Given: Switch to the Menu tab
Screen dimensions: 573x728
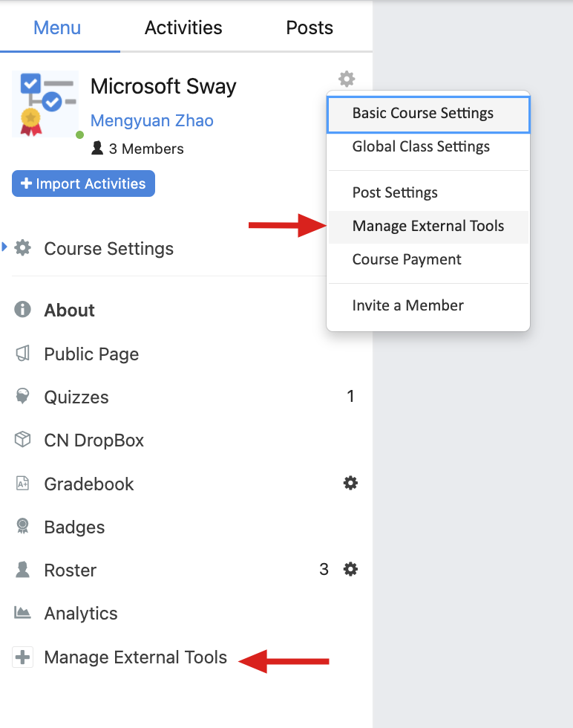Looking at the screenshot, I should (57, 28).
